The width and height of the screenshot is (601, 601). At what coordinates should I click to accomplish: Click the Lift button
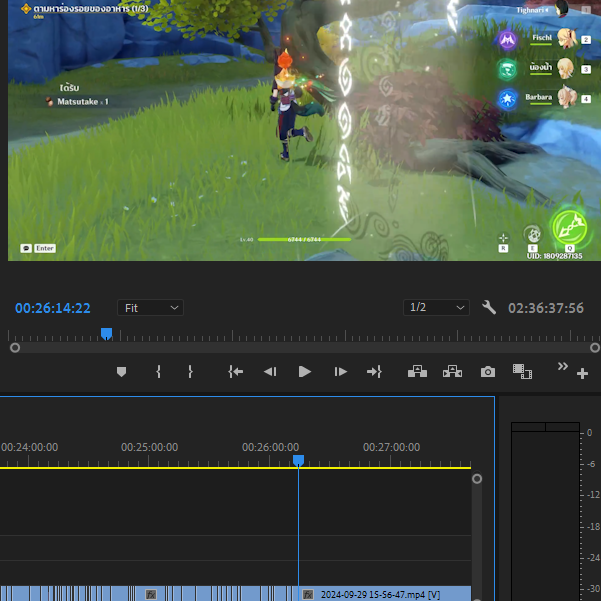coord(417,371)
